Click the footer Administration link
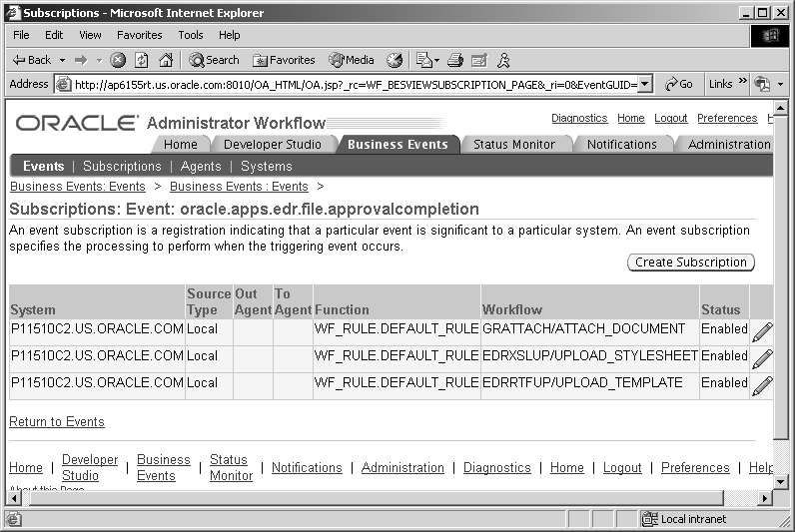 tap(402, 468)
